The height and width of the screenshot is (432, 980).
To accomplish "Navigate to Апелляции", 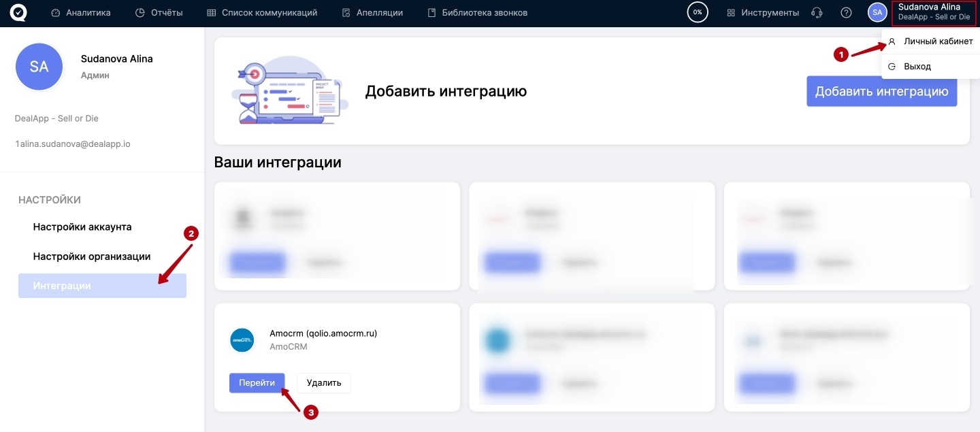I will point(372,13).
